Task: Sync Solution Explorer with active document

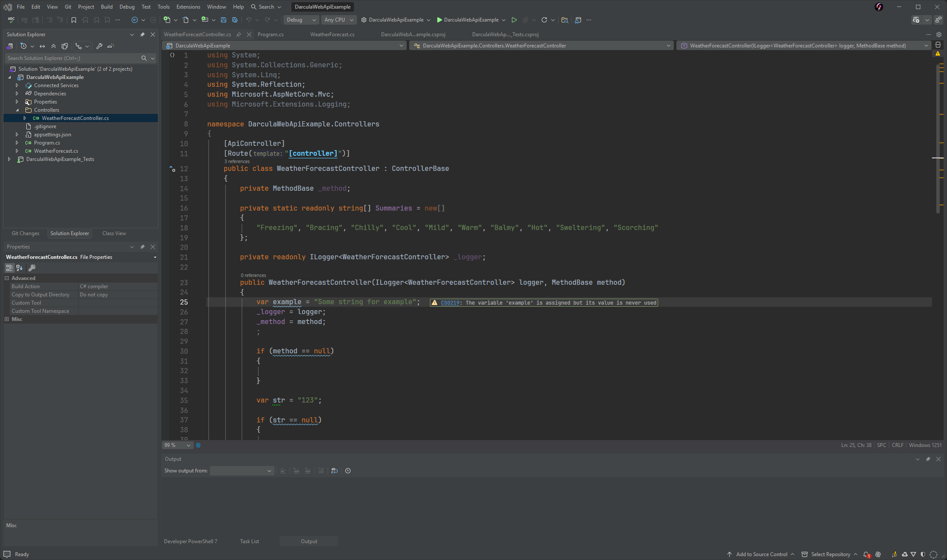Action: (42, 46)
